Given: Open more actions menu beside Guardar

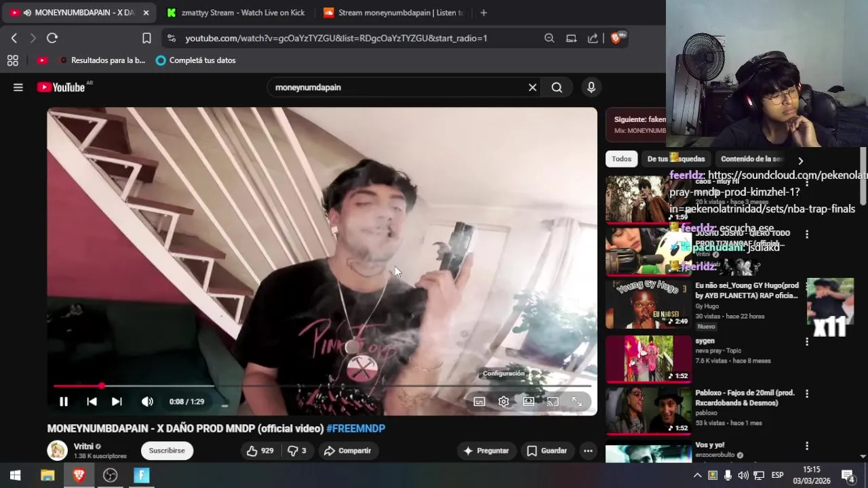Looking at the screenshot, I should pos(588,451).
